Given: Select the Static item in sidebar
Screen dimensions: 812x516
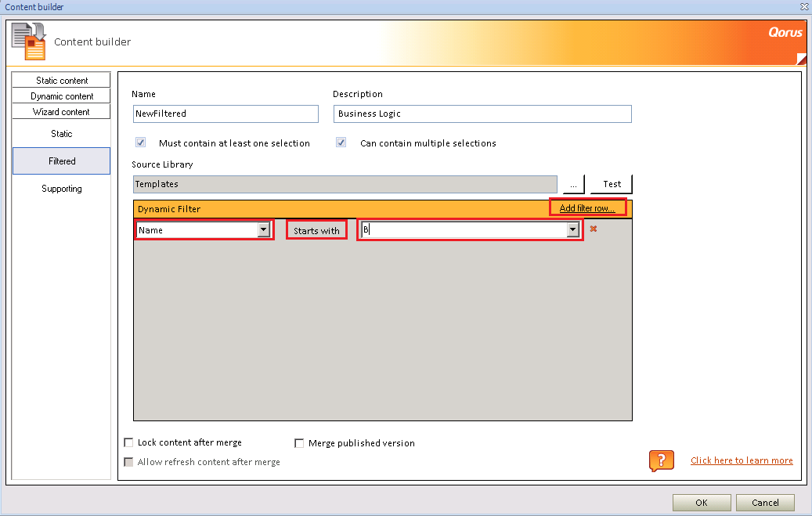Looking at the screenshot, I should click(x=61, y=134).
